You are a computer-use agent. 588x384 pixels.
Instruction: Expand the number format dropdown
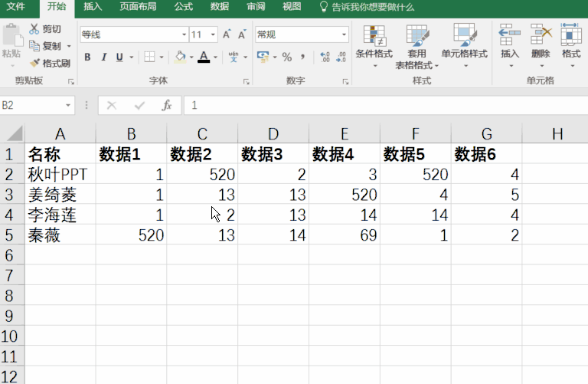point(344,34)
